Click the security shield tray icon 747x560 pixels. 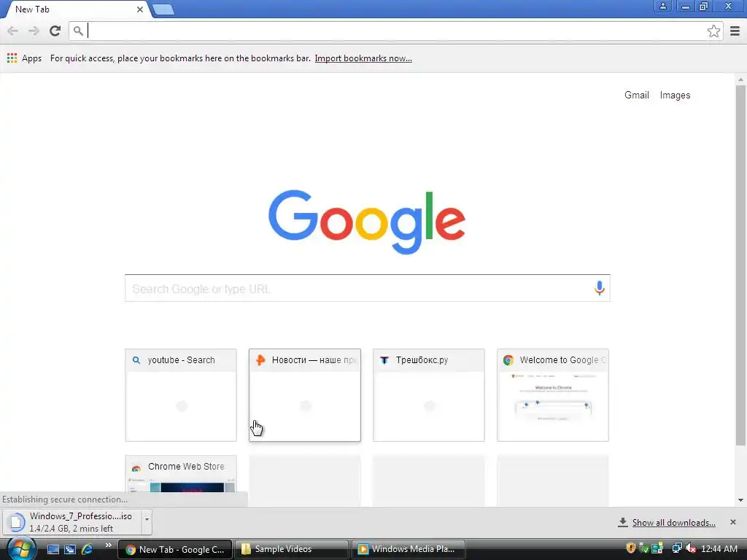[631, 548]
